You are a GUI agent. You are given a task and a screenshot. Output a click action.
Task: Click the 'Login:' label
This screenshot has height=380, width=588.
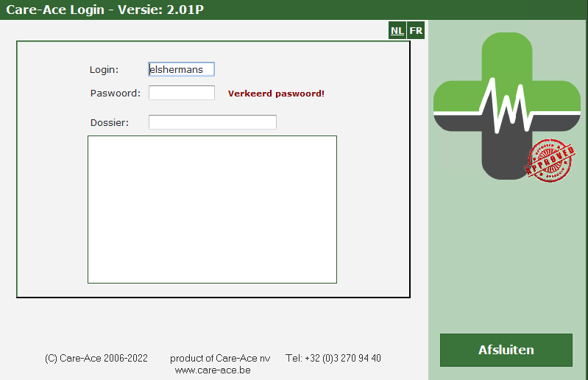tap(104, 70)
